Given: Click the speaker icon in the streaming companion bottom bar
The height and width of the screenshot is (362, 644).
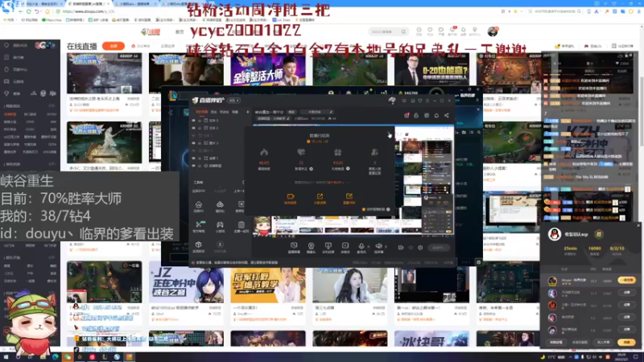Looking at the screenshot, I should point(378,247).
